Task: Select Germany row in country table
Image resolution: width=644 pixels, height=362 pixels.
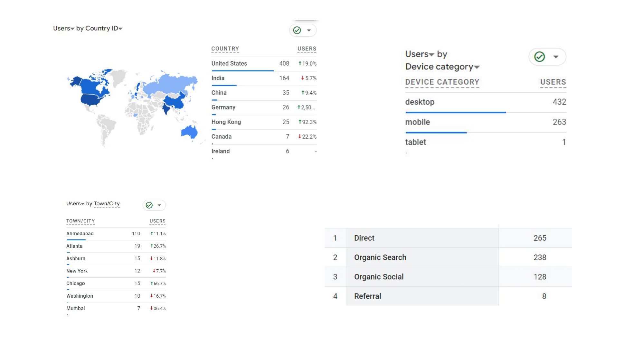Action: point(264,107)
